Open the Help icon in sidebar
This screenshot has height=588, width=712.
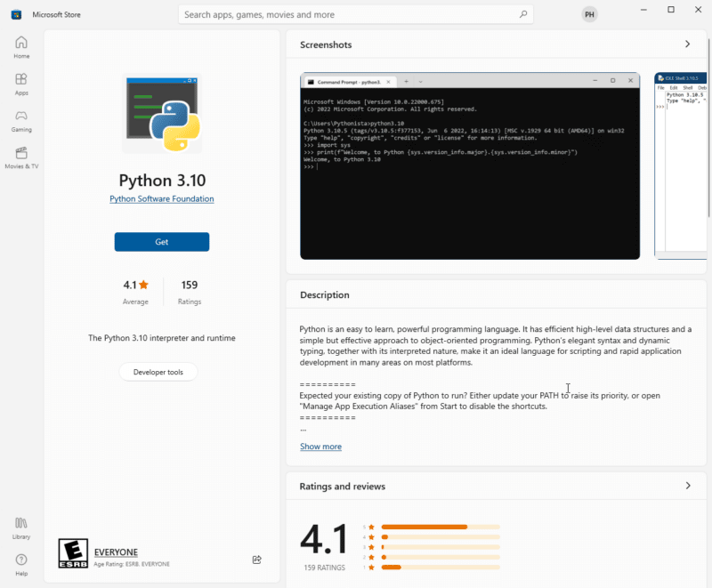(21, 563)
